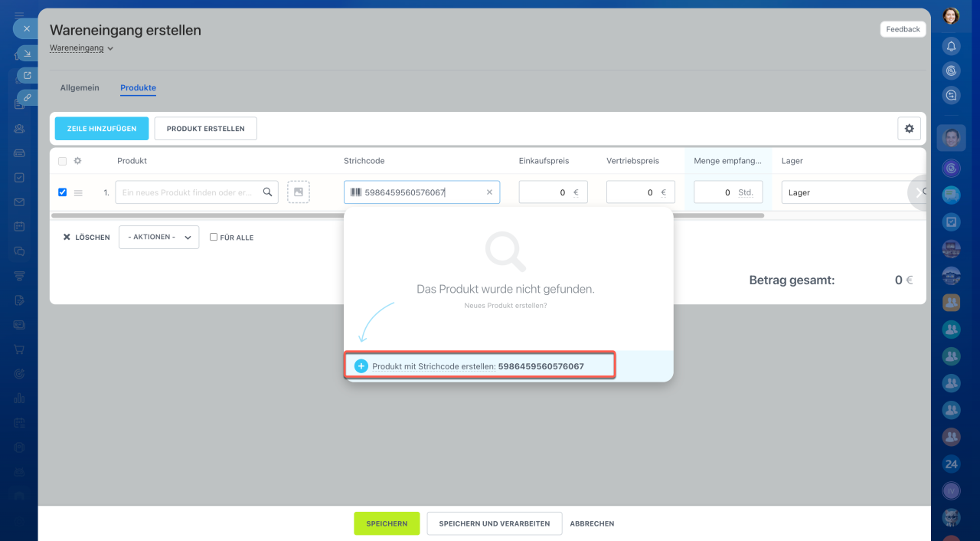The width and height of the screenshot is (980, 541).
Task: Expand the Wareneingang document type dropdown
Action: (x=81, y=48)
